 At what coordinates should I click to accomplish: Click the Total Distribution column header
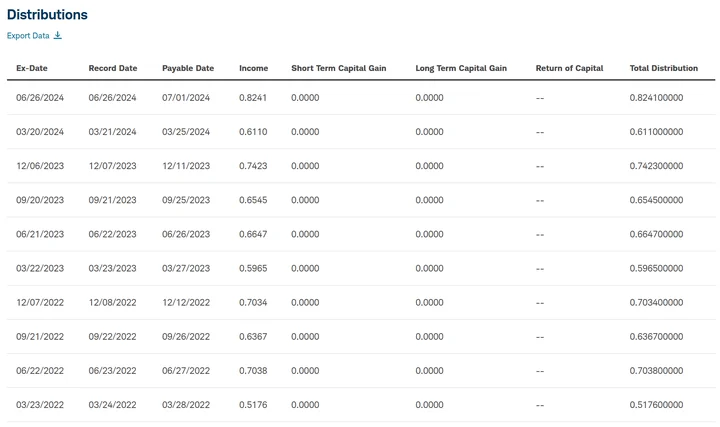[664, 68]
